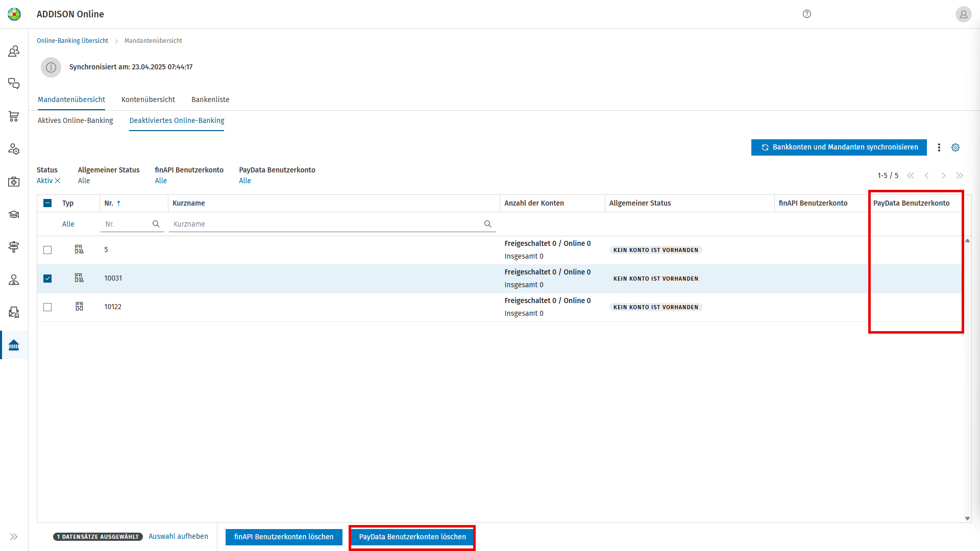Check the checkbox for row 5
The image size is (980, 551).
click(47, 250)
